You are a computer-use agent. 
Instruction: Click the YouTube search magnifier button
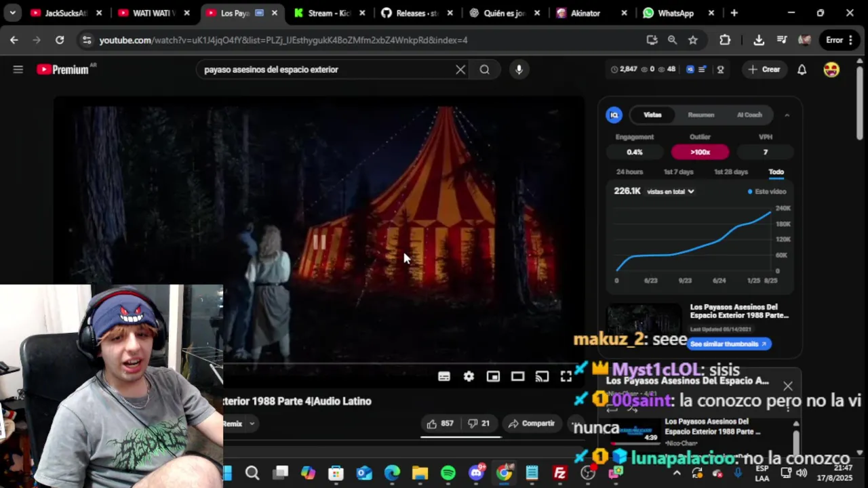pyautogui.click(x=485, y=69)
